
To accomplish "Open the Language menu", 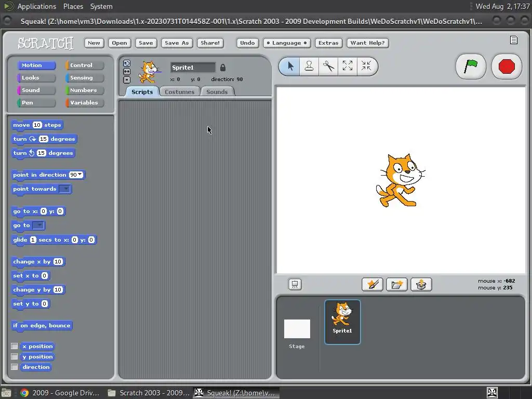I will pos(286,43).
